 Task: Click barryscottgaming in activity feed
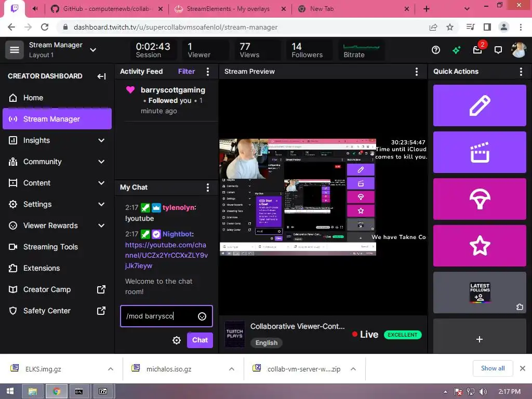(x=172, y=90)
